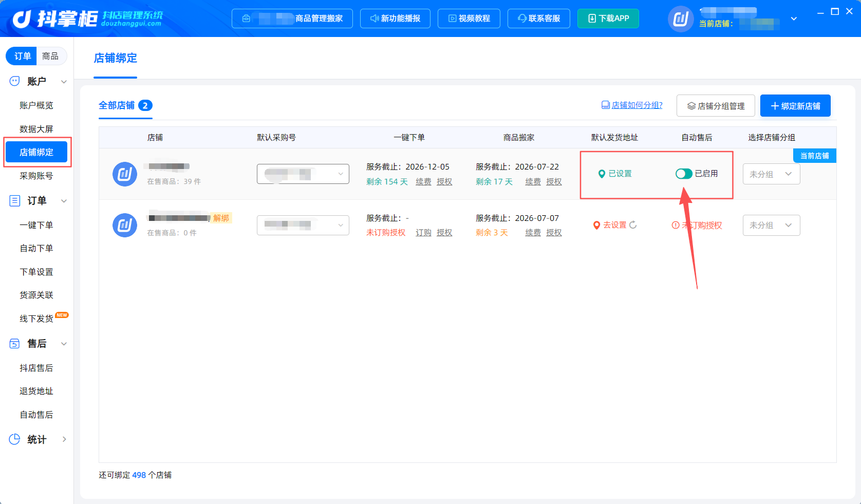Click the 统计 pie chart icon
This screenshot has width=861, height=504.
click(x=14, y=439)
